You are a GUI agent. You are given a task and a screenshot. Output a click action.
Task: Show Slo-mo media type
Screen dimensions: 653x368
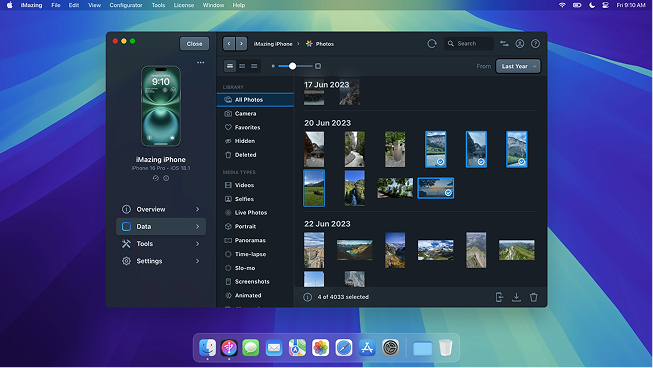click(x=255, y=268)
